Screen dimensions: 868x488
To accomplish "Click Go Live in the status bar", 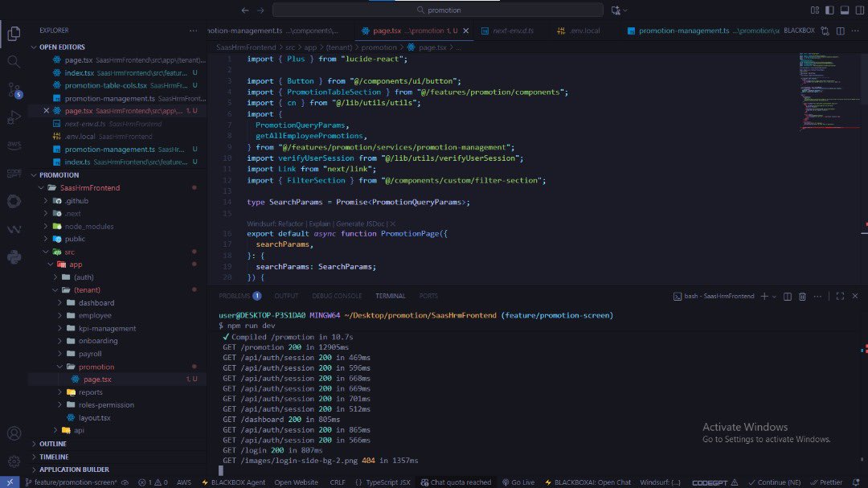I will (x=518, y=482).
